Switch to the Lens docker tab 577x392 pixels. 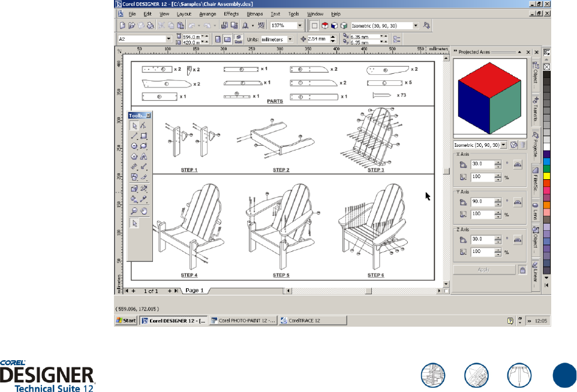click(536, 212)
